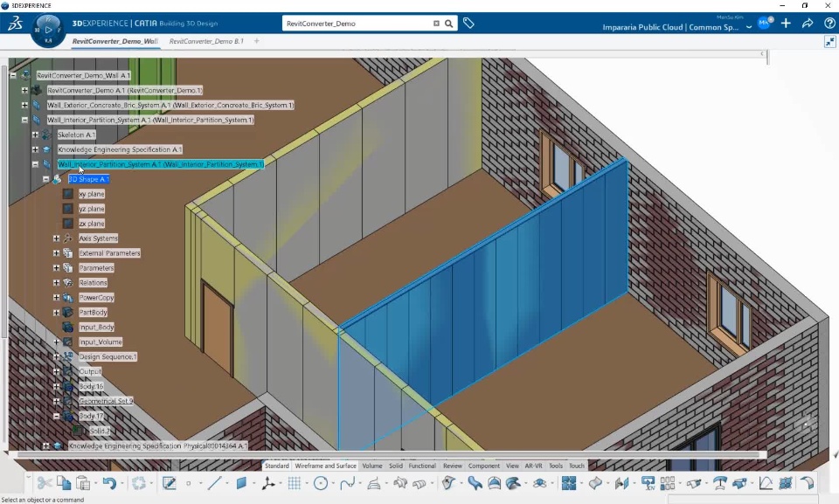Collapse the Body.17 node
The image size is (839, 504).
[56, 416]
